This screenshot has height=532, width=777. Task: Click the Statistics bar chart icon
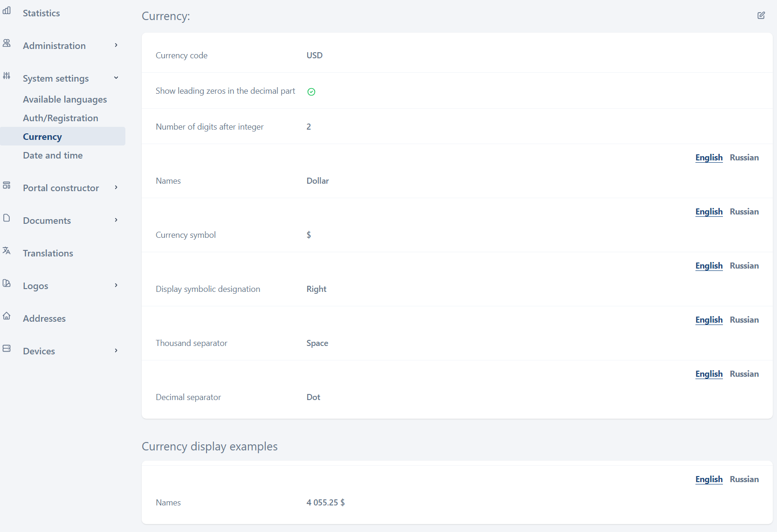tap(7, 11)
